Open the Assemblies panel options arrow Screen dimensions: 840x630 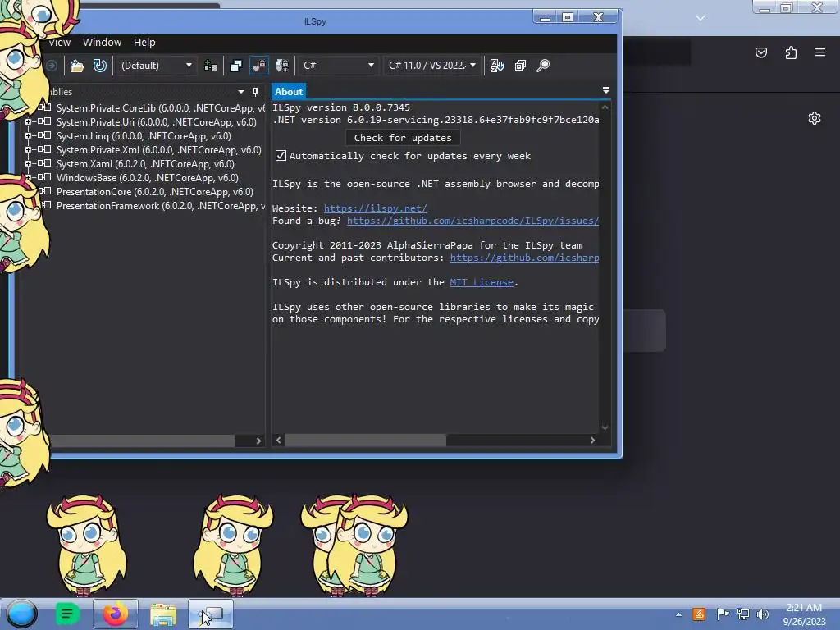tap(241, 92)
